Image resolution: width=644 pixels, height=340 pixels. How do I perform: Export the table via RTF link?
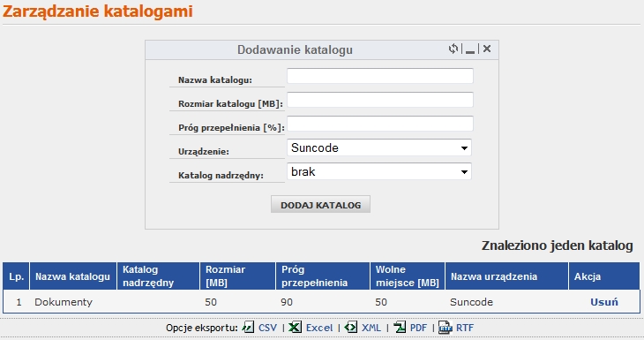click(465, 328)
